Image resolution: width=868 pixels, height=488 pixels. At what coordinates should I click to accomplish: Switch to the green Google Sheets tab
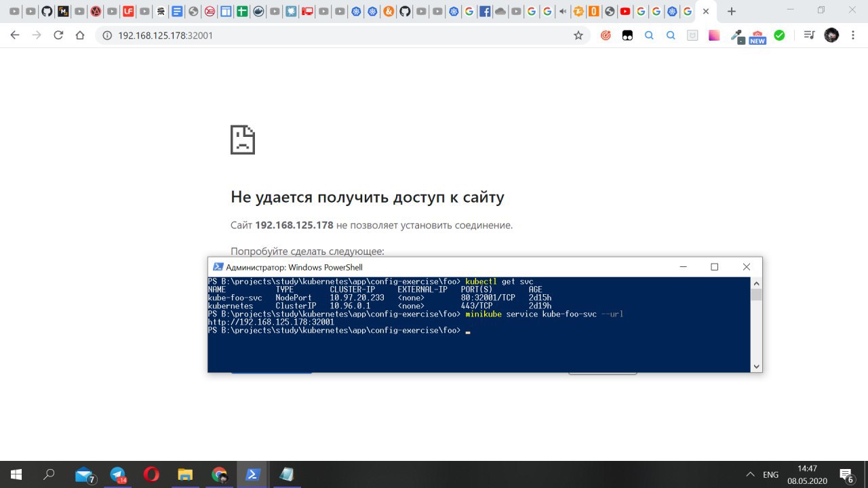(x=242, y=12)
